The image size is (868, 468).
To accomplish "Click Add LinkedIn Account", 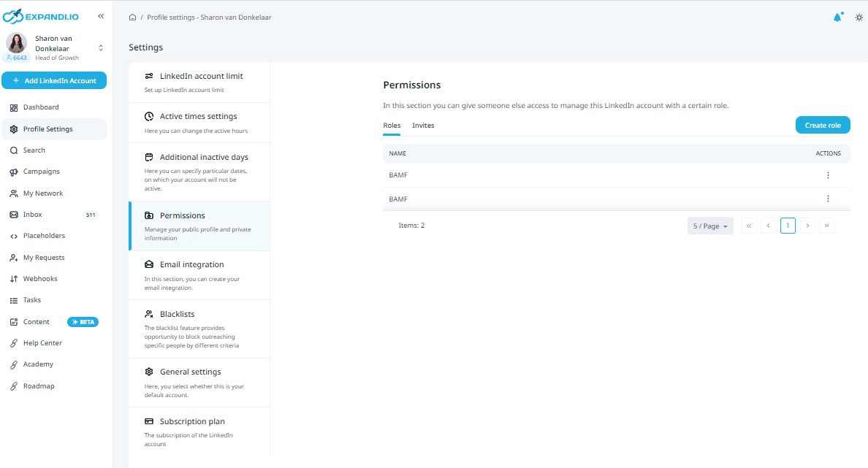I will pos(54,80).
